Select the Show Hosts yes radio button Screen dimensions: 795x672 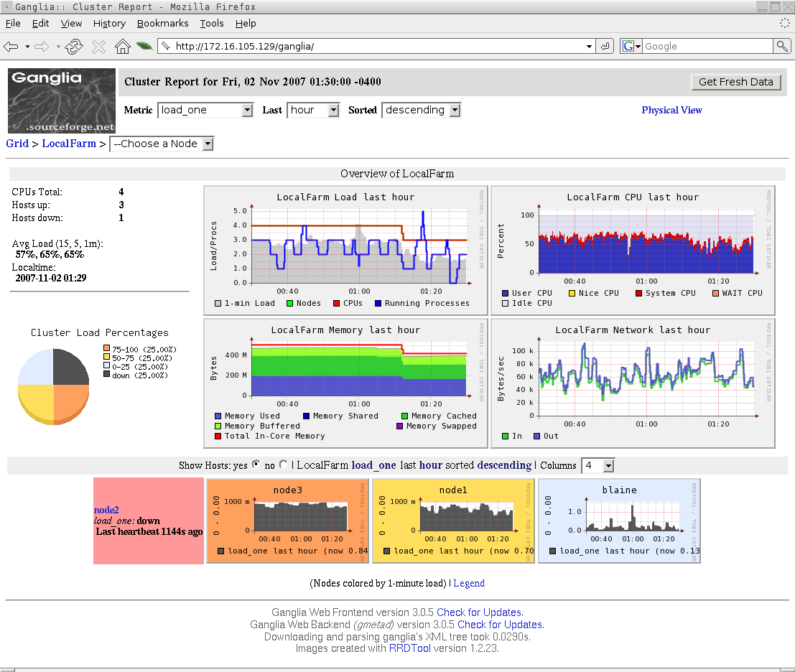point(256,464)
